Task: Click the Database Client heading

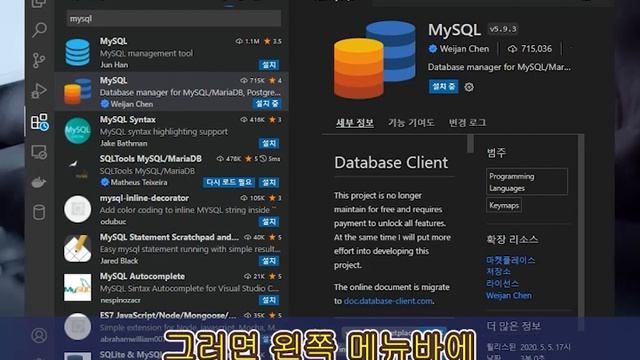Action: pos(391,162)
